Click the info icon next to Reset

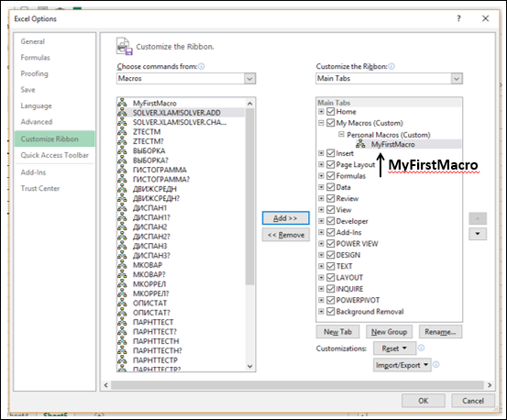[421, 348]
